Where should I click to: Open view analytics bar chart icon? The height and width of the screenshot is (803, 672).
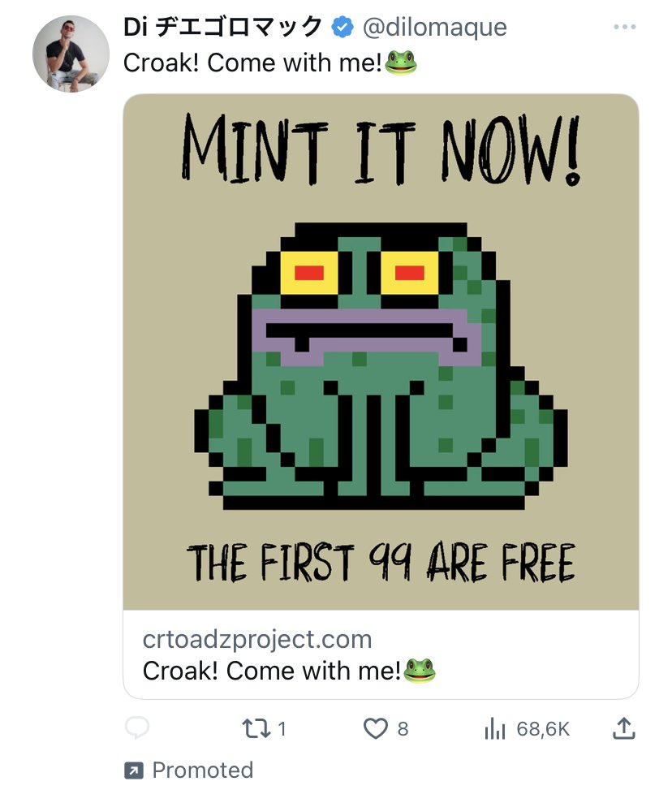pos(495,729)
